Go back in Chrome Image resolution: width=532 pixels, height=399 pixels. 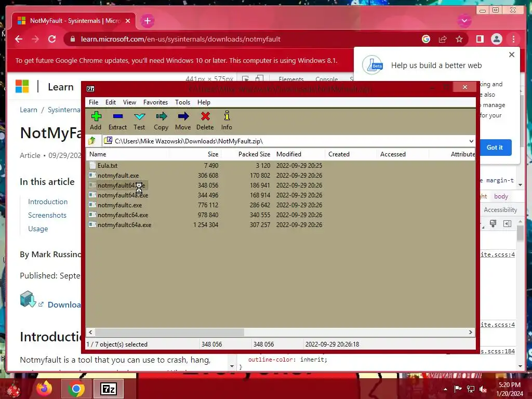(19, 39)
